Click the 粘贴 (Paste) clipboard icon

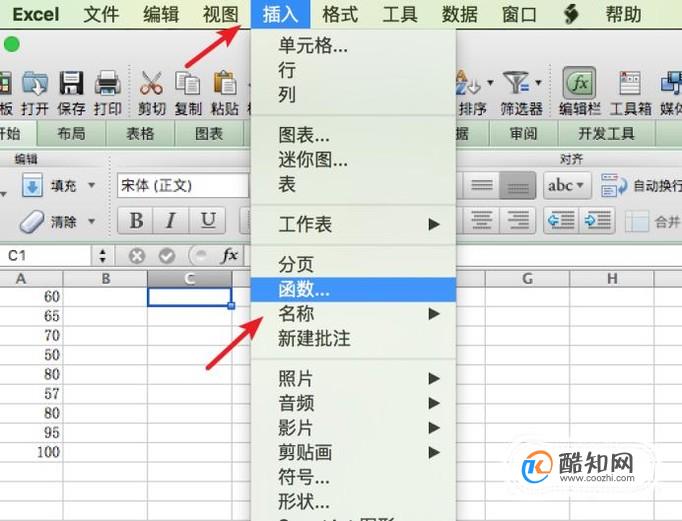[224, 83]
